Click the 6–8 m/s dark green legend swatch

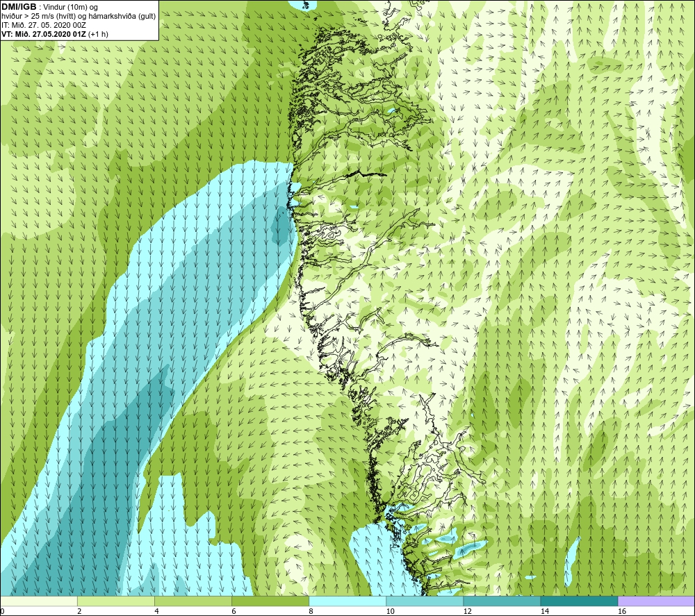[270, 601]
